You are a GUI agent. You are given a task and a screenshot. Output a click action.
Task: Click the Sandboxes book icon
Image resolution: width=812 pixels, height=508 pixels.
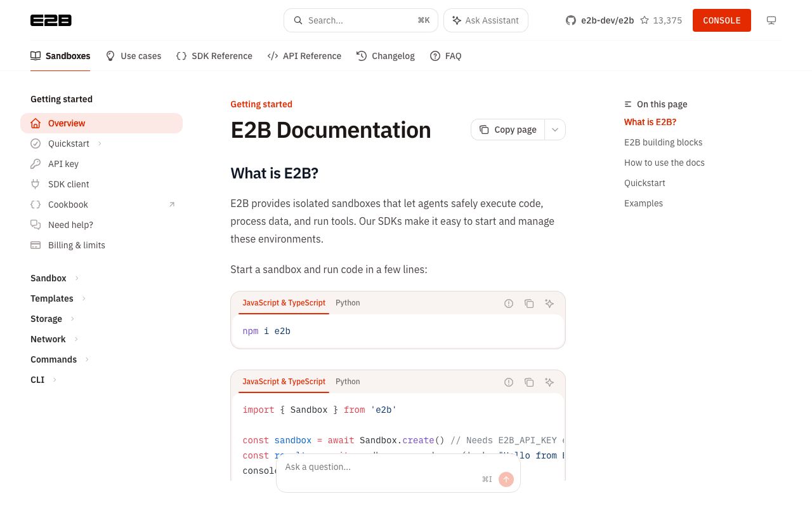(x=36, y=56)
